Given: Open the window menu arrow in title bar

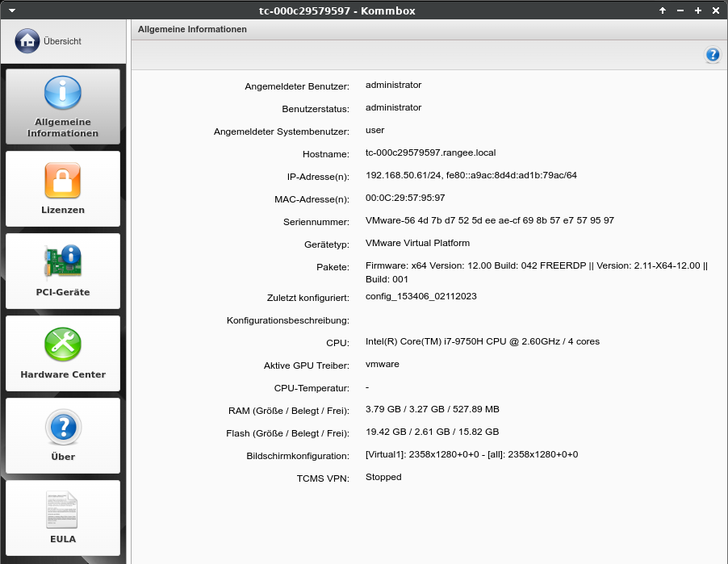Looking at the screenshot, I should 12,10.
